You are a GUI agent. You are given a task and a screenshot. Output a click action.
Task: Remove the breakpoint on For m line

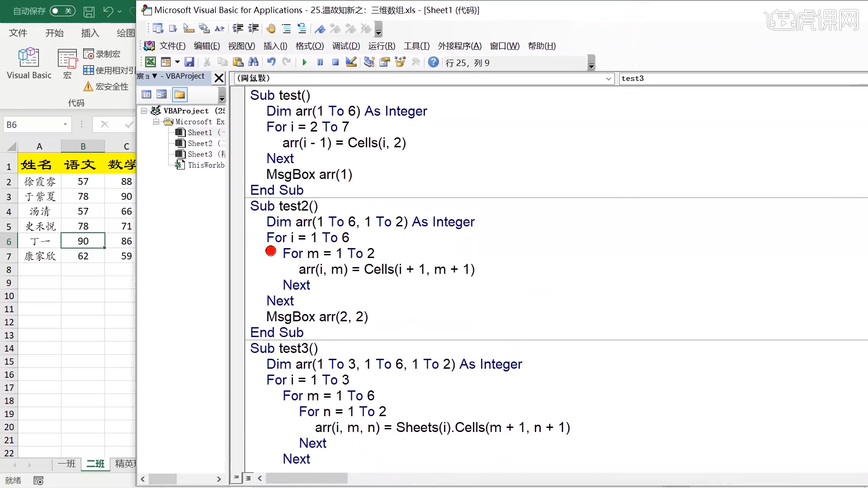(271, 251)
